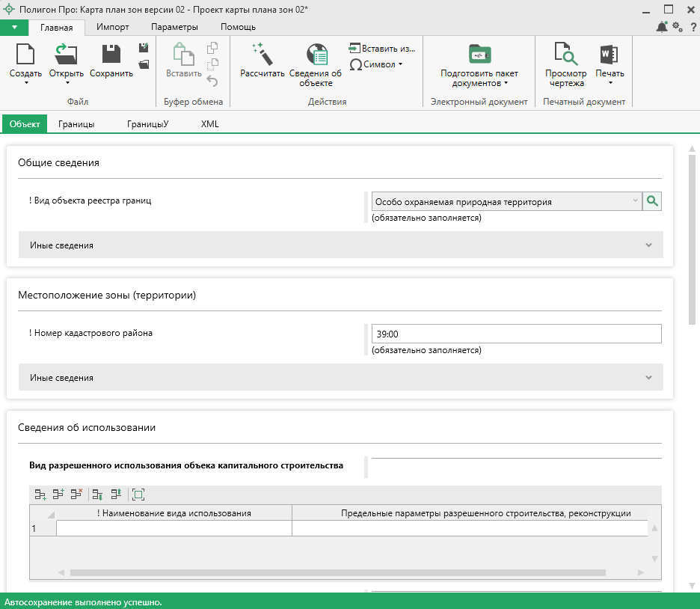Screen dimensions: 700x609
Task: Open the help question mark icon
Action: (693, 27)
